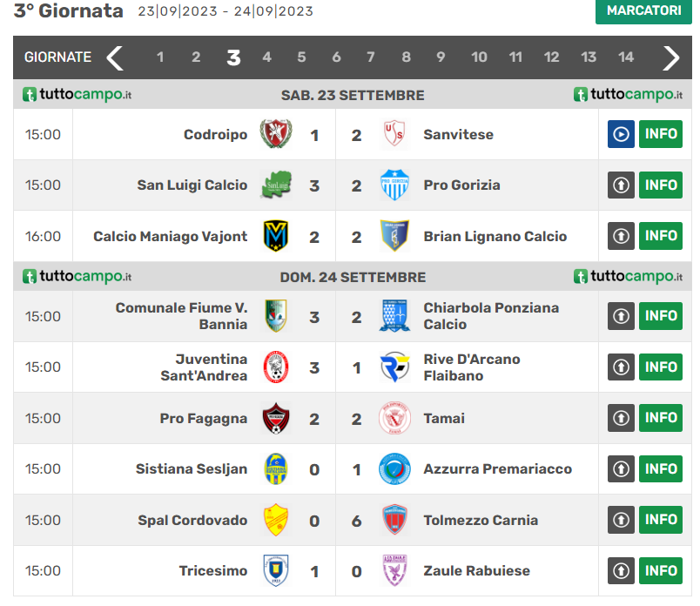Click the Codroipo team crest
Image resolution: width=700 pixels, height=606 pixels.
coord(276,134)
